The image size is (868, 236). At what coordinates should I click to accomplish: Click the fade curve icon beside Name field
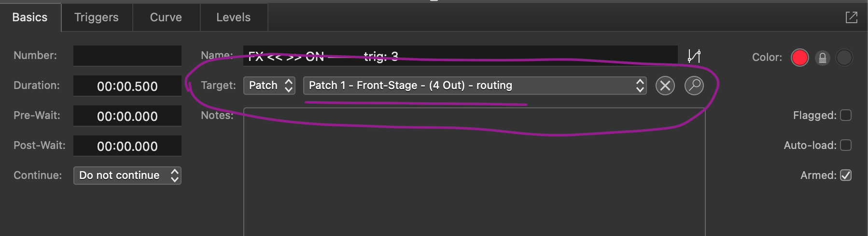[694, 56]
